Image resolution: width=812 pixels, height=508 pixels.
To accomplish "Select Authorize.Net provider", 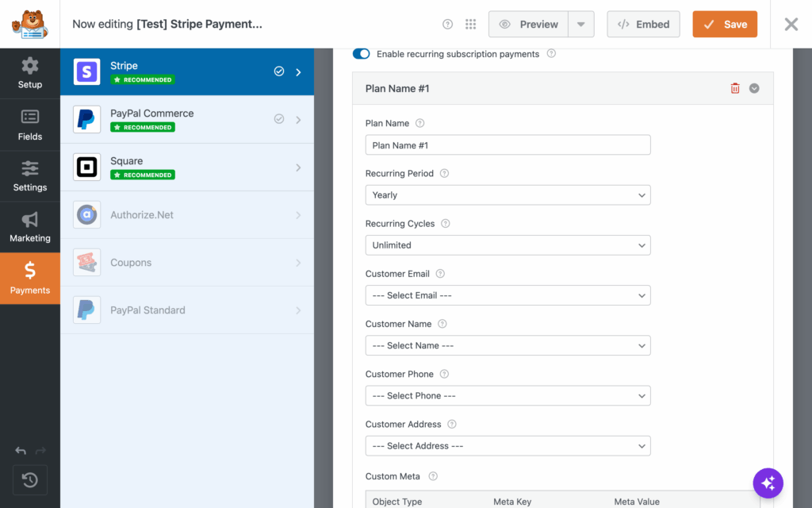I will tap(187, 215).
